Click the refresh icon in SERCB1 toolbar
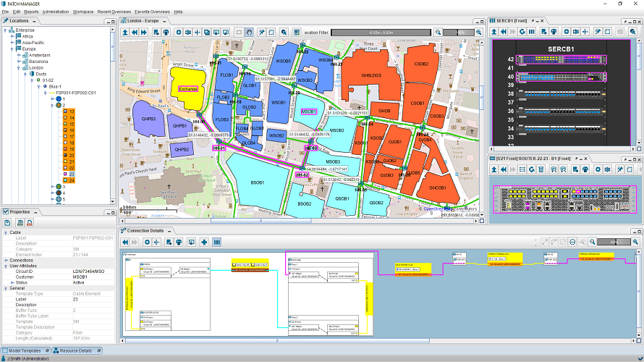 (x=522, y=32)
